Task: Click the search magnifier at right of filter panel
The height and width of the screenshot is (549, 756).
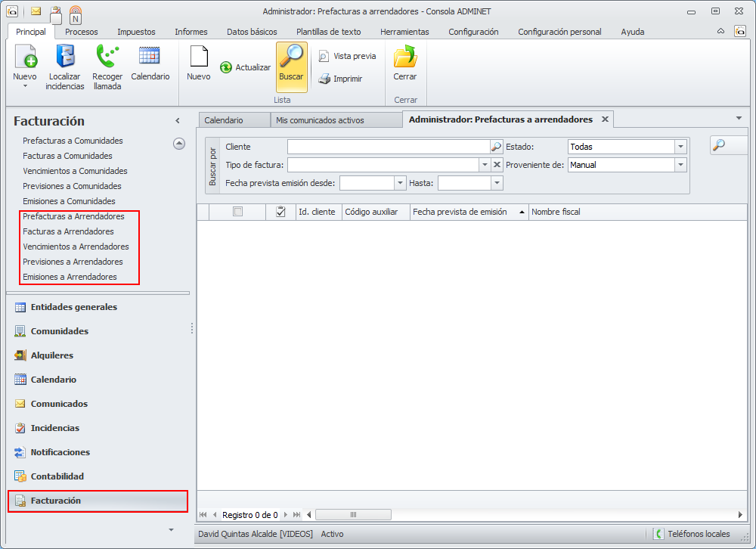Action: (x=719, y=144)
